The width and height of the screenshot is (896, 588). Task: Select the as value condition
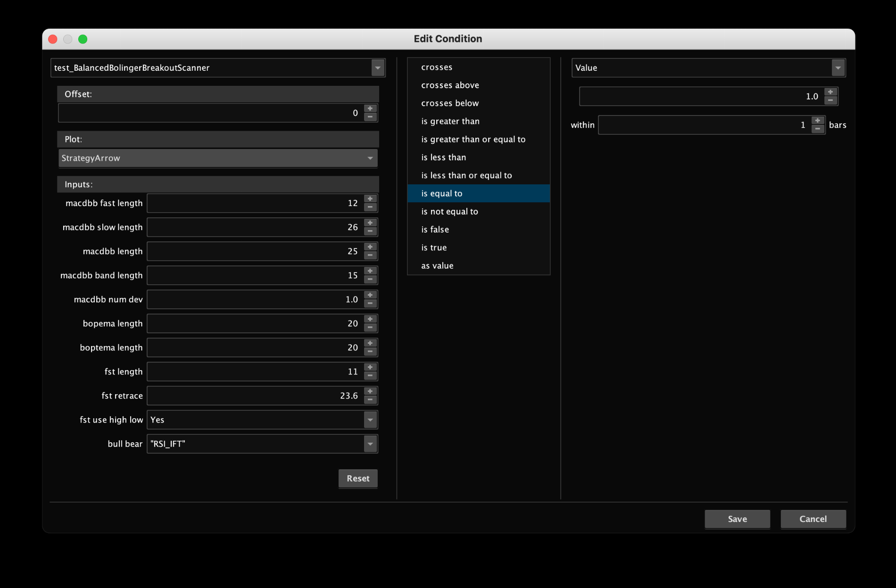(479, 266)
